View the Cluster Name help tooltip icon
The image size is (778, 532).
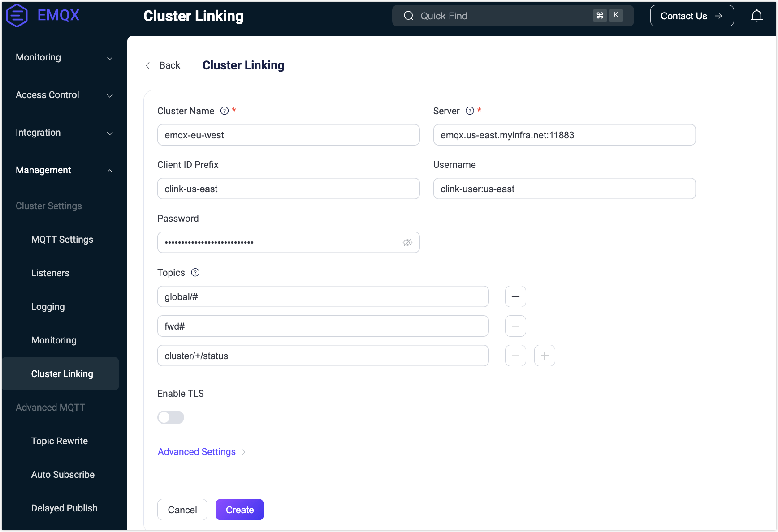pyautogui.click(x=224, y=111)
